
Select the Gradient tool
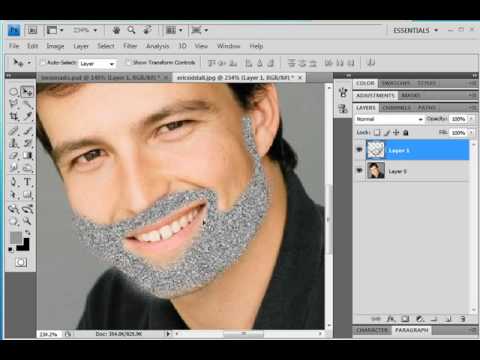click(28, 155)
